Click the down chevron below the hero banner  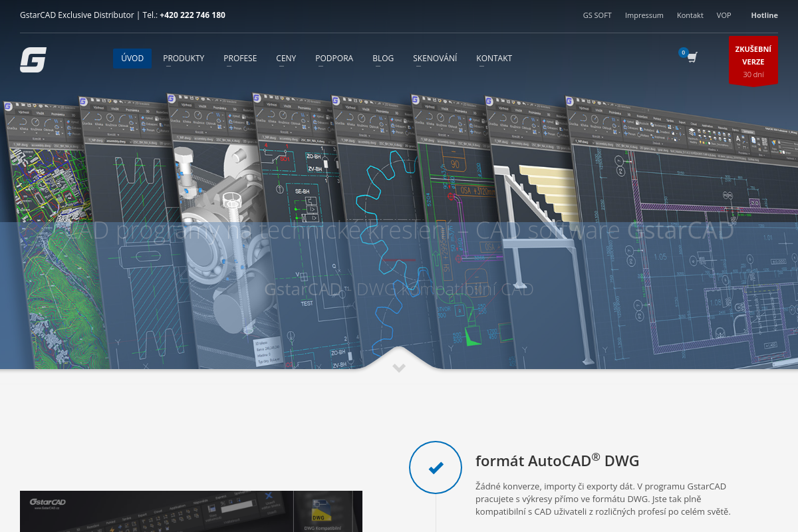pos(399,368)
